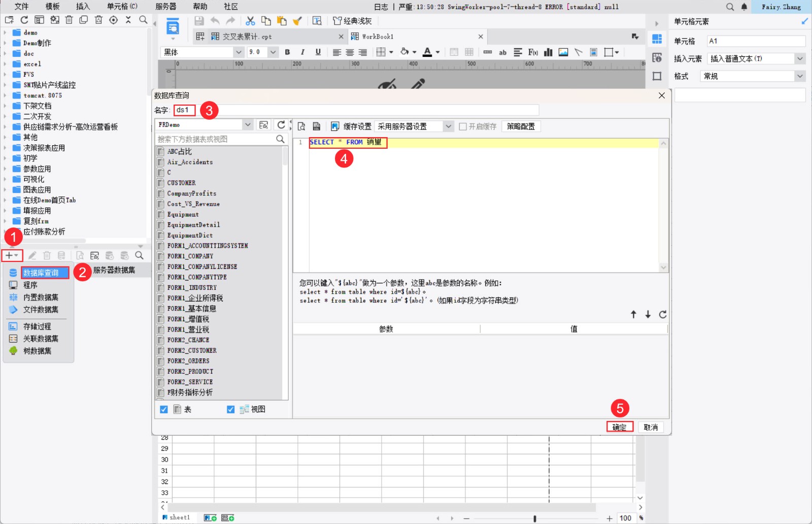This screenshot has height=524, width=812.
Task: Toggle the 视图 checkbox
Action: pos(231,409)
